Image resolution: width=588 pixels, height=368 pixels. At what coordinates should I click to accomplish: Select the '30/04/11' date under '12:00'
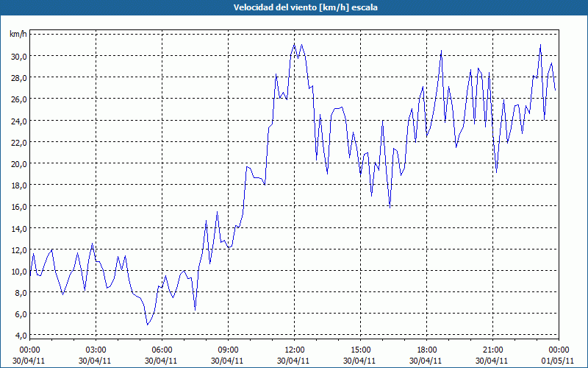pyautogui.click(x=293, y=361)
